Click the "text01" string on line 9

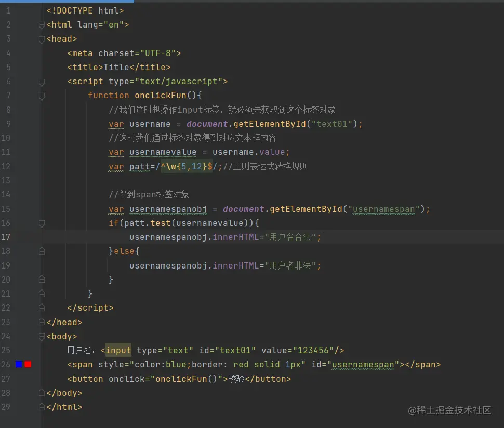(333, 124)
